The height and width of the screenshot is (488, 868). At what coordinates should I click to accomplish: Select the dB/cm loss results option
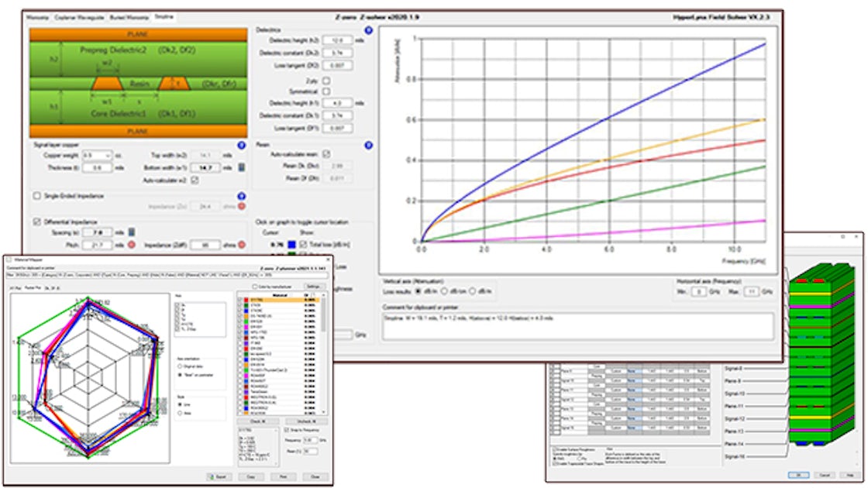[444, 290]
